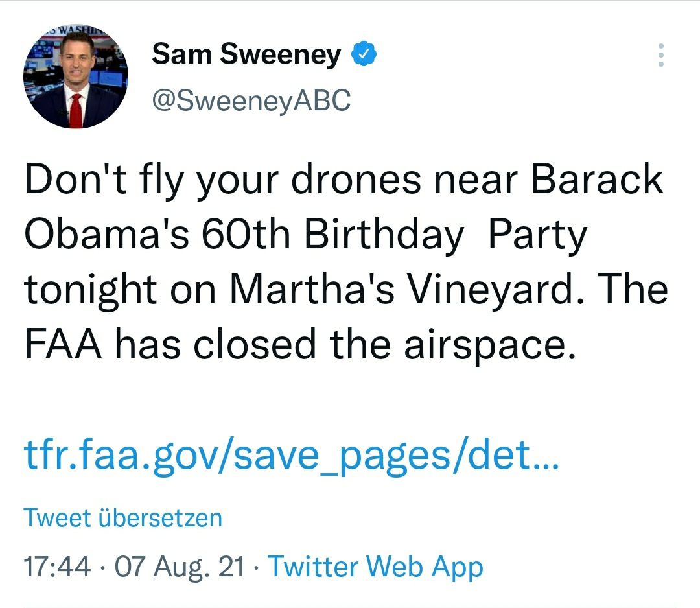Click "FAA" in the last tweet line
700x608 pixels.
(x=64, y=345)
